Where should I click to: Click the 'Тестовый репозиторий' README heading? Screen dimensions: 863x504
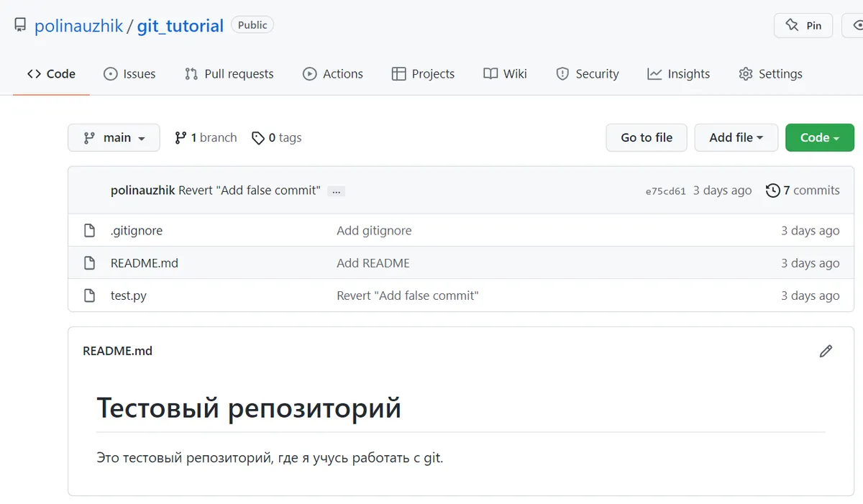click(x=249, y=408)
